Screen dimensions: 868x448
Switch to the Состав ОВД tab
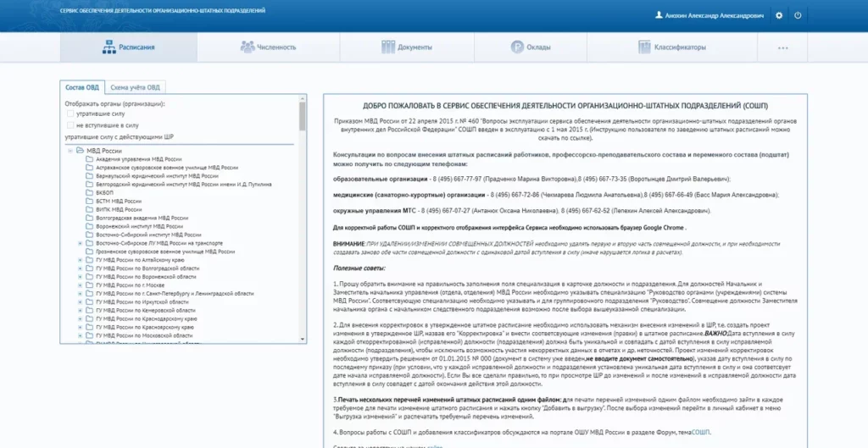(x=82, y=87)
